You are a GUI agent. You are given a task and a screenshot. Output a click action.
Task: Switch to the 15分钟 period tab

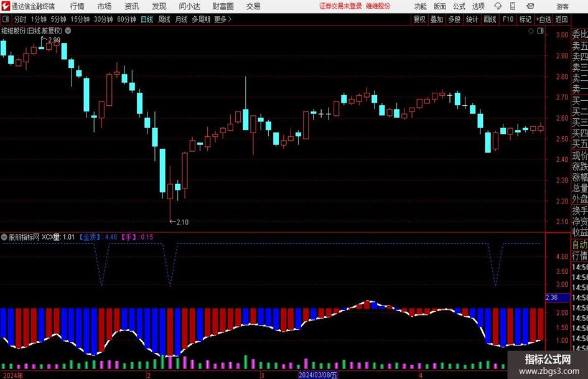click(80, 19)
